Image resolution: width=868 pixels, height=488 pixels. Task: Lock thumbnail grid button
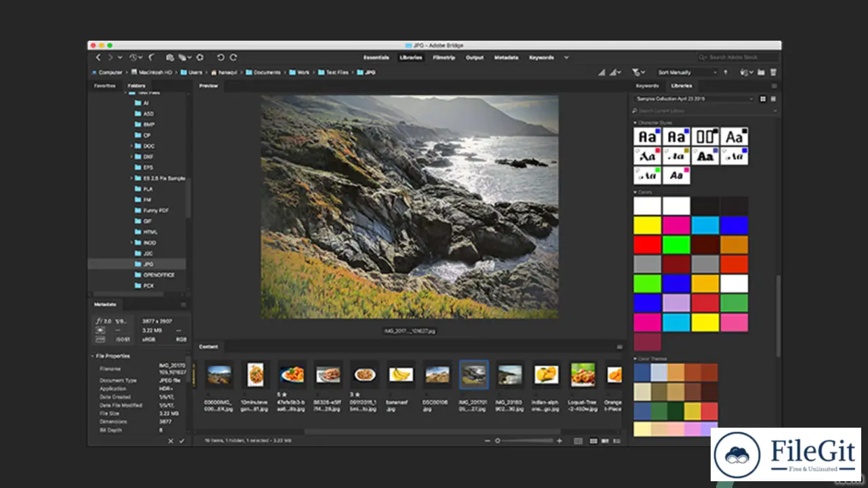point(578,441)
